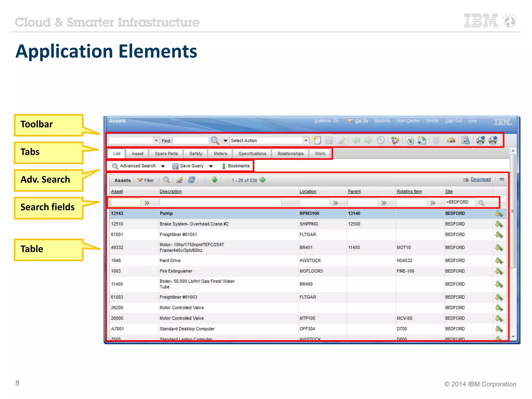Expand the Advanced Search dropdown arrow
532x399 pixels.
tap(163, 166)
